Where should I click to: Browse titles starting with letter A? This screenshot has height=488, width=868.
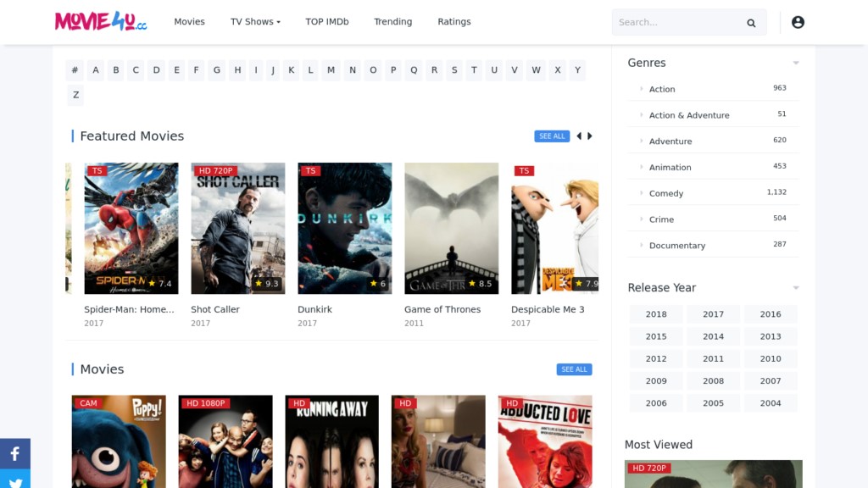click(x=95, y=70)
